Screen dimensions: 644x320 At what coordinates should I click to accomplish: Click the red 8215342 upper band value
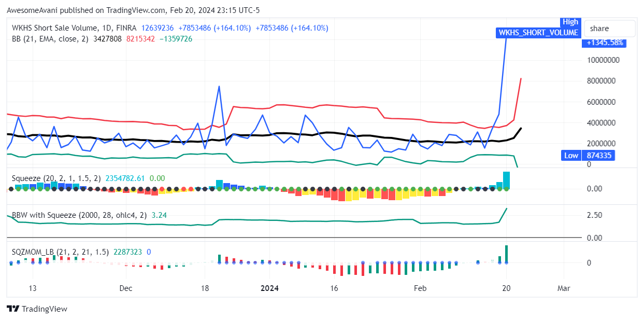coord(140,39)
